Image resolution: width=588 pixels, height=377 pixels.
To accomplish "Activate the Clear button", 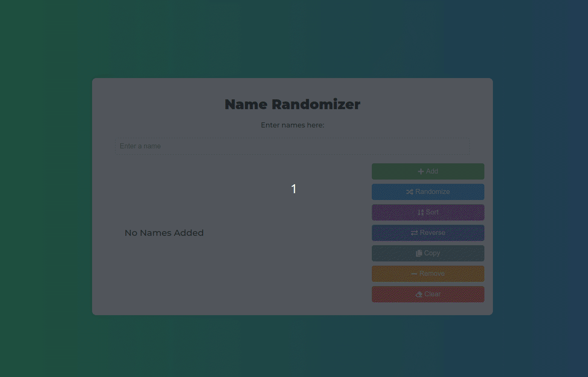I will pos(428,294).
